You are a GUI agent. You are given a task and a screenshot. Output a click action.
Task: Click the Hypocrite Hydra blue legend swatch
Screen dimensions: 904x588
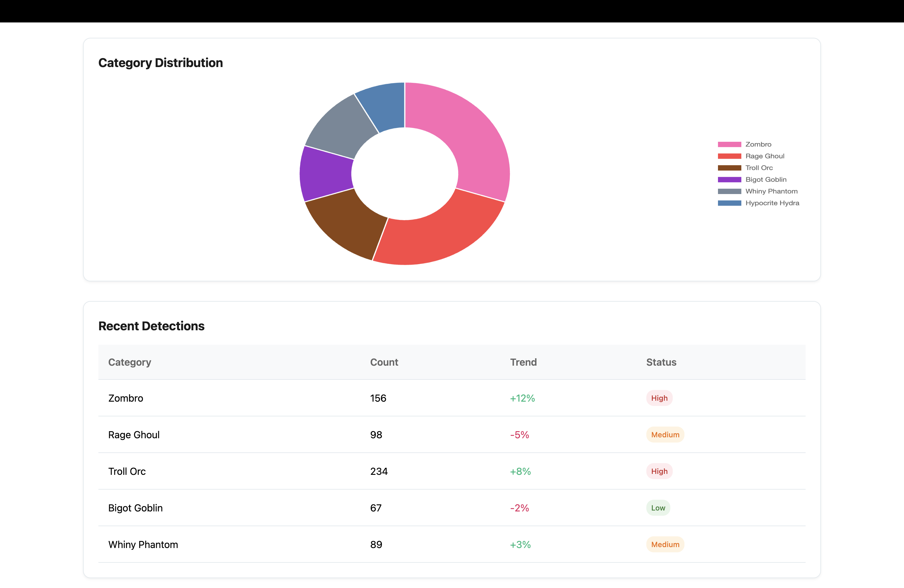(729, 203)
